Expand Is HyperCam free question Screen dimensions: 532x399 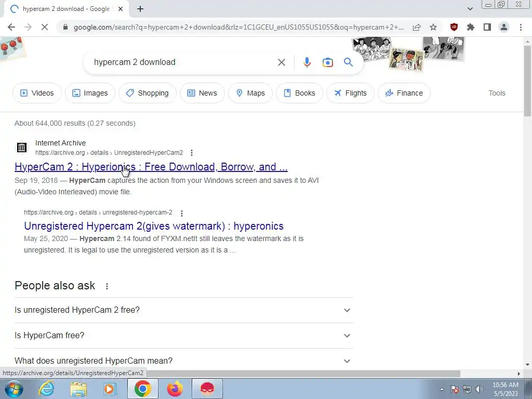tap(183, 336)
